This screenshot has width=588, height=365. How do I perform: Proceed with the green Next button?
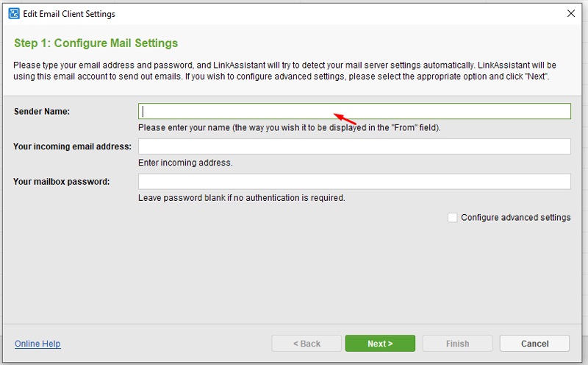pyautogui.click(x=380, y=344)
